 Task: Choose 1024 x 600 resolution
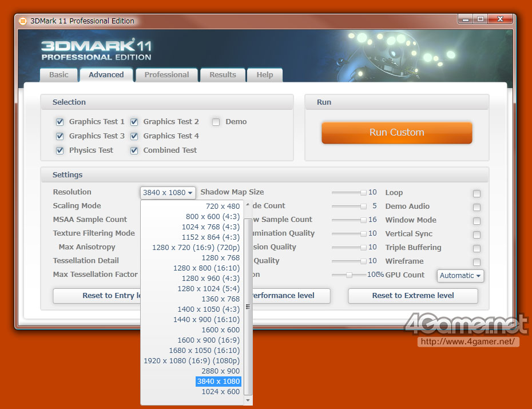pos(221,392)
